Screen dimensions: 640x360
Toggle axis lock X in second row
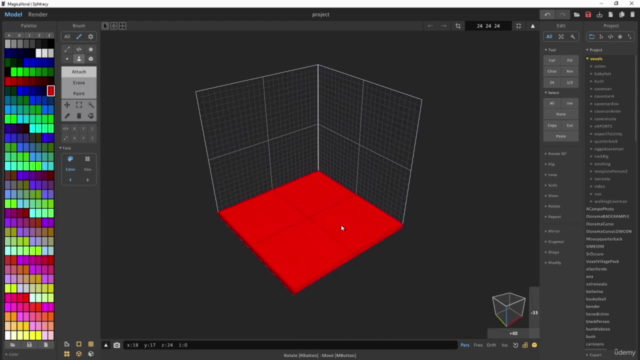click(x=74, y=138)
